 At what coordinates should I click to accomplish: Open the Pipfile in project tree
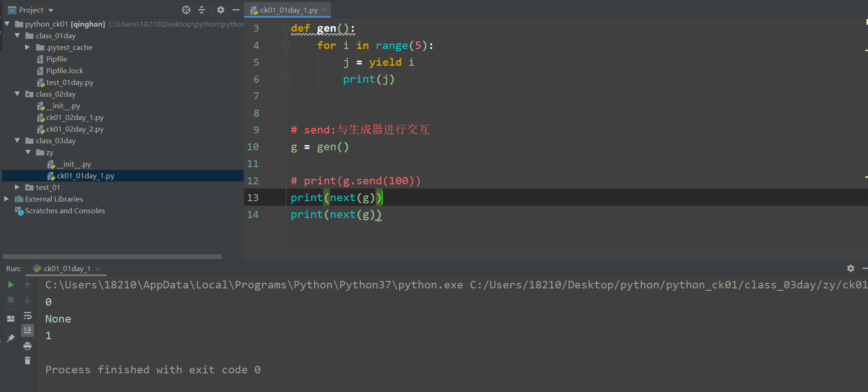pos(56,59)
